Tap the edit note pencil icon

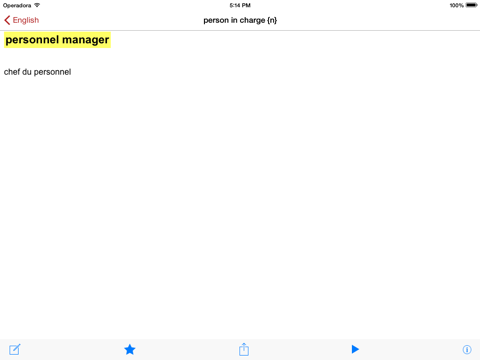tap(15, 349)
